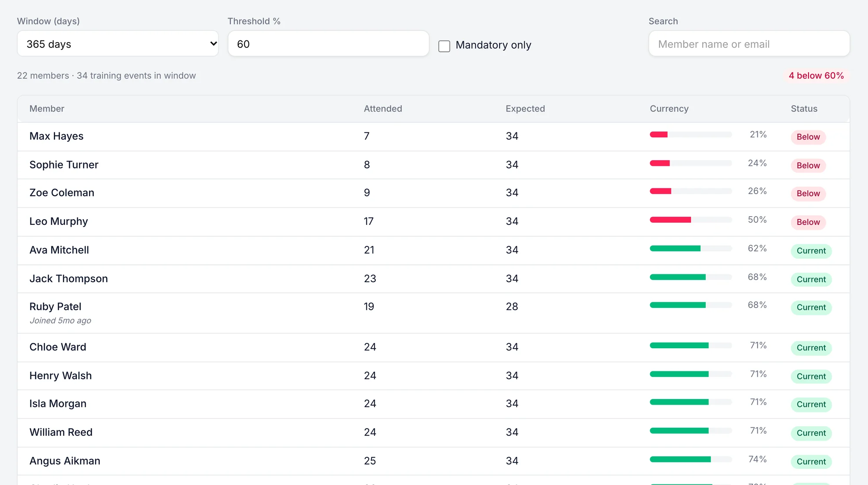Click the '4 below 60%' badge
The width and height of the screenshot is (868, 485).
816,76
